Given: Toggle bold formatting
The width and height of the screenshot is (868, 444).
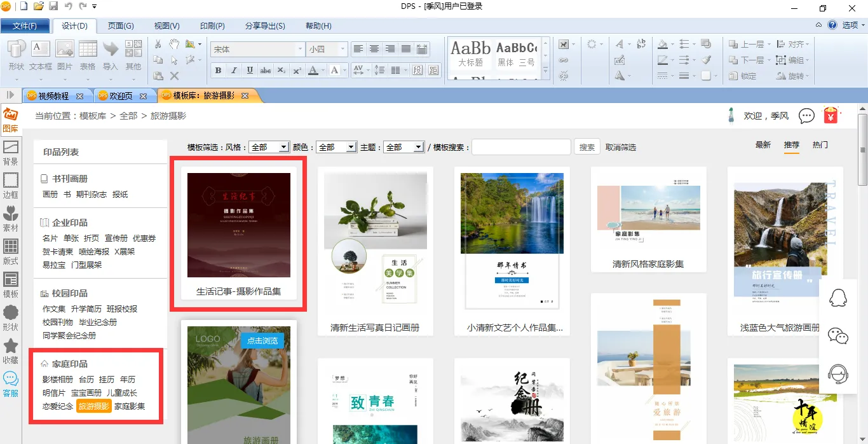Looking at the screenshot, I should 218,71.
